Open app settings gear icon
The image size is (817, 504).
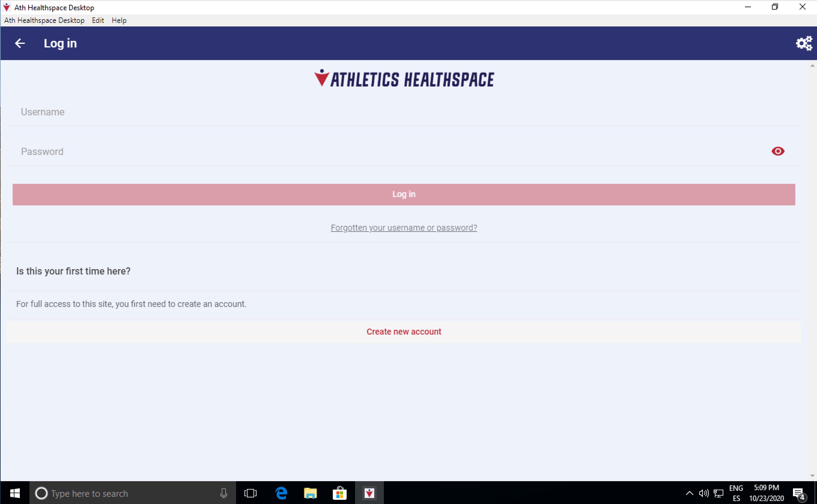pyautogui.click(x=804, y=43)
